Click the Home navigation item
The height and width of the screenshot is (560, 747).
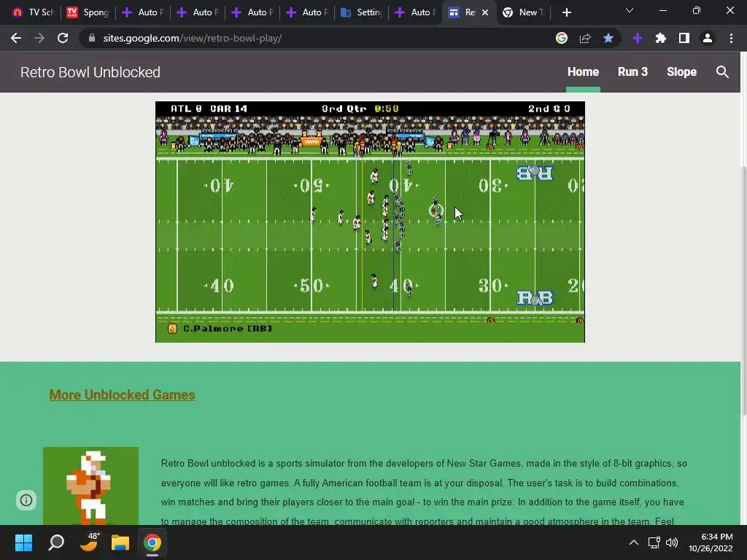pos(583,72)
